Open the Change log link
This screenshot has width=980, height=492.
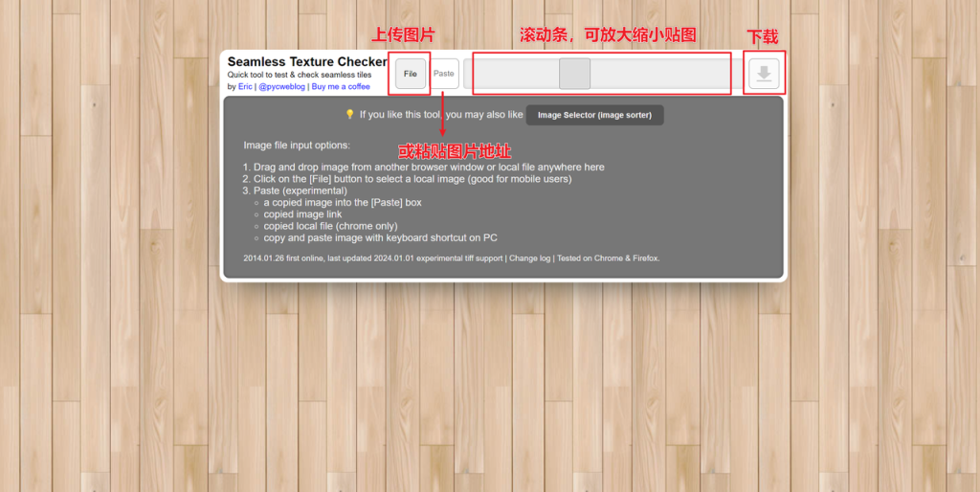point(529,257)
